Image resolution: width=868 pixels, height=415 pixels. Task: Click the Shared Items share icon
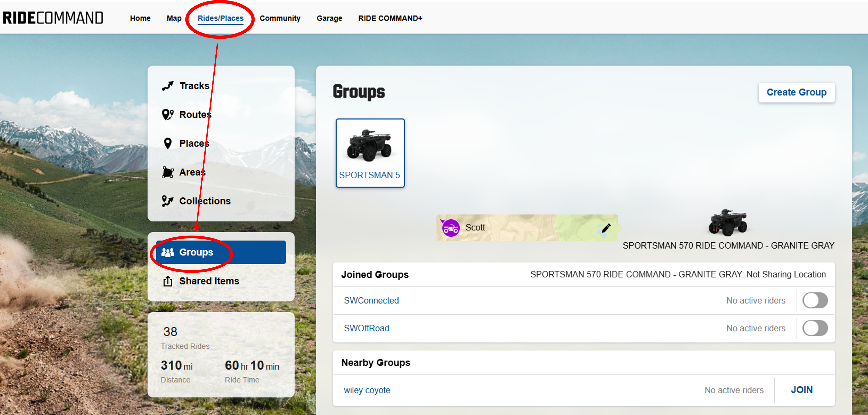pos(167,281)
